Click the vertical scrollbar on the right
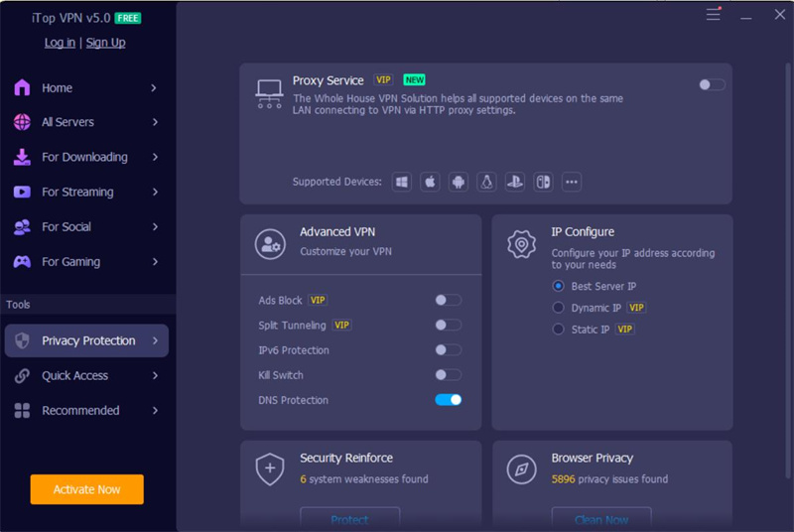 [x=788, y=270]
